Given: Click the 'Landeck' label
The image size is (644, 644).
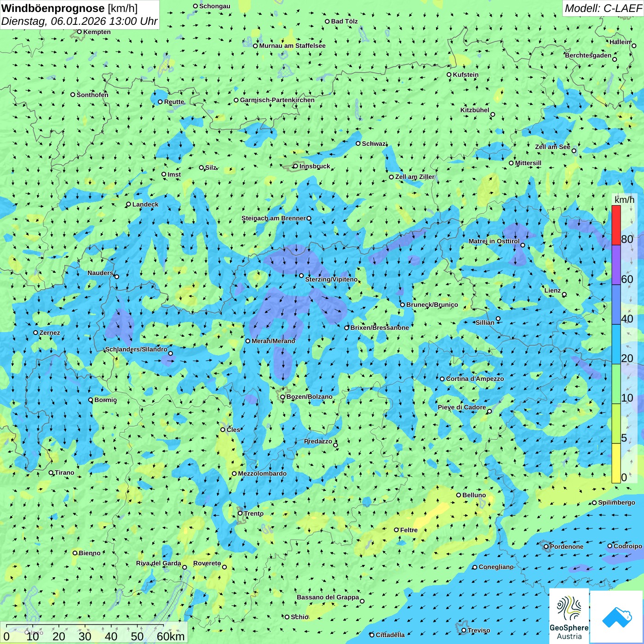Looking at the screenshot, I should click(x=145, y=204).
